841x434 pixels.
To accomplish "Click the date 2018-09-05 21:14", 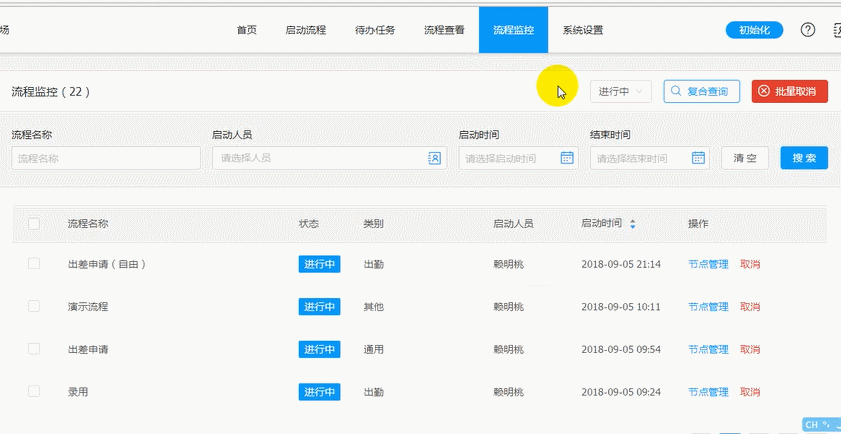I will point(621,264).
